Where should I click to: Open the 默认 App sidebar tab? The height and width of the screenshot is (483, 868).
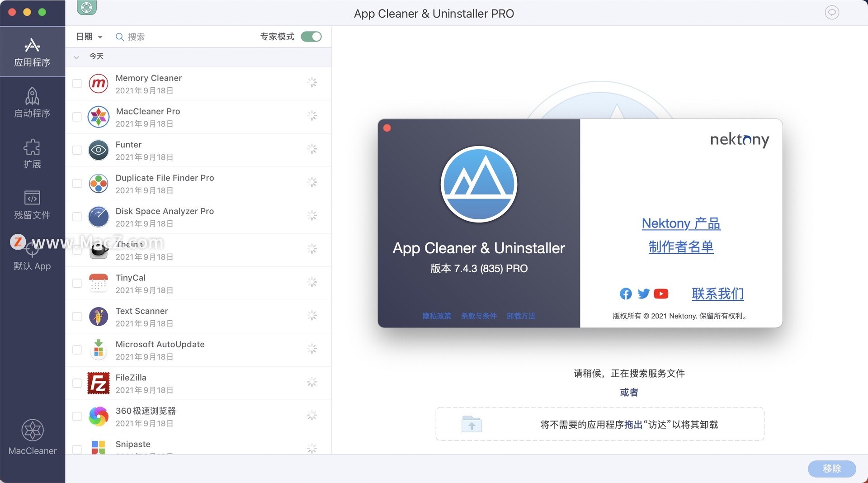[32, 256]
